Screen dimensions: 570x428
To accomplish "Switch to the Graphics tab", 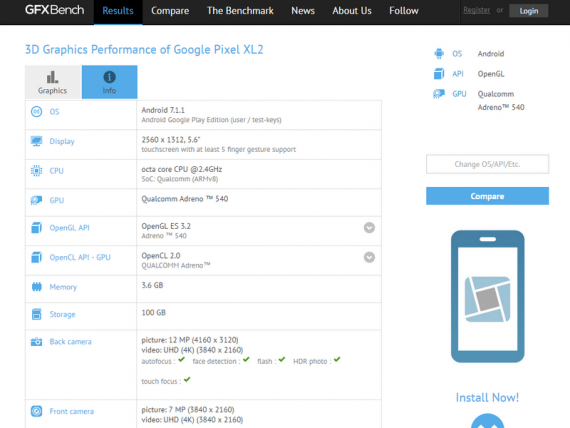I will (x=53, y=82).
